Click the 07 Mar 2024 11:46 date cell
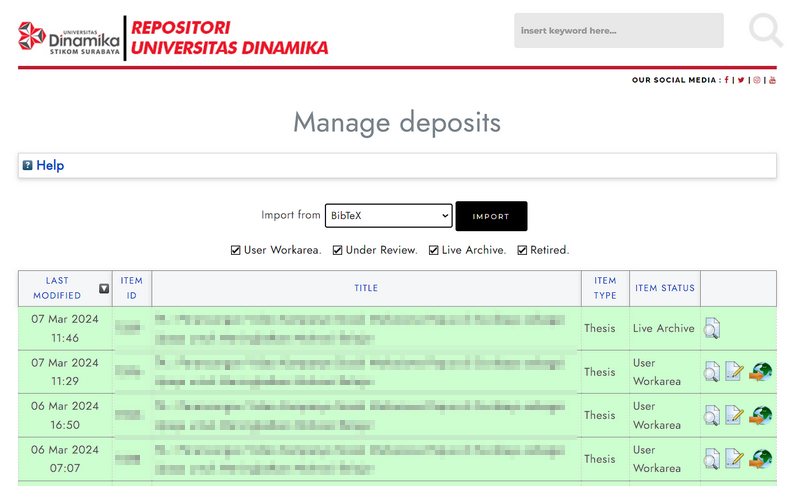This screenshot has width=800, height=486. click(65, 328)
